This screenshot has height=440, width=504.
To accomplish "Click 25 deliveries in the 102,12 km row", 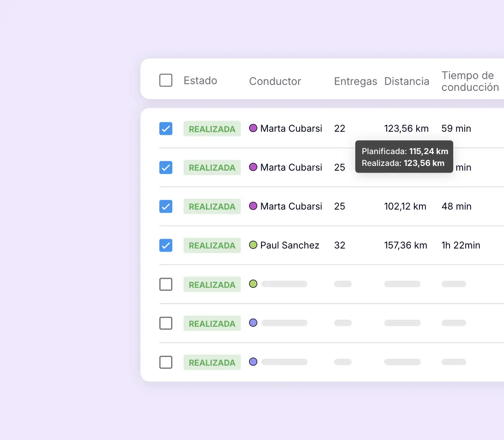I will [x=340, y=206].
